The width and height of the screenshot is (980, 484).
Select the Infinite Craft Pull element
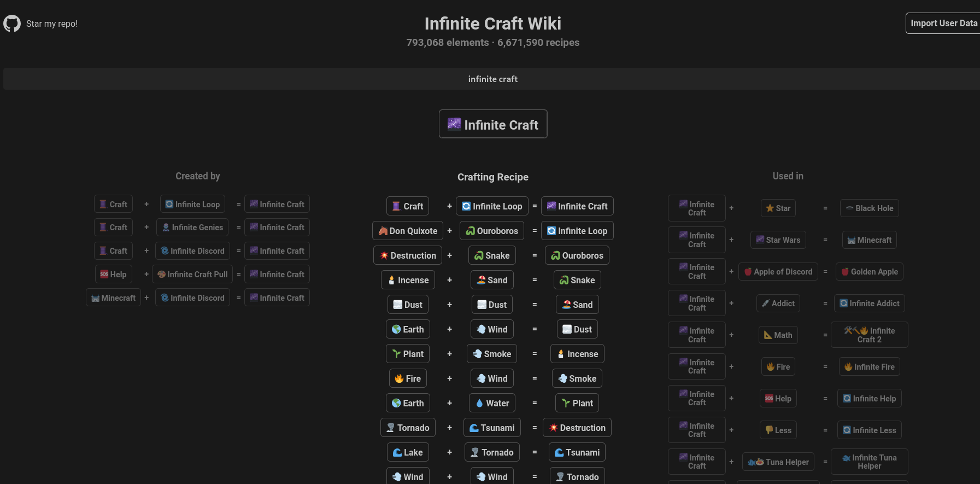pyautogui.click(x=192, y=275)
